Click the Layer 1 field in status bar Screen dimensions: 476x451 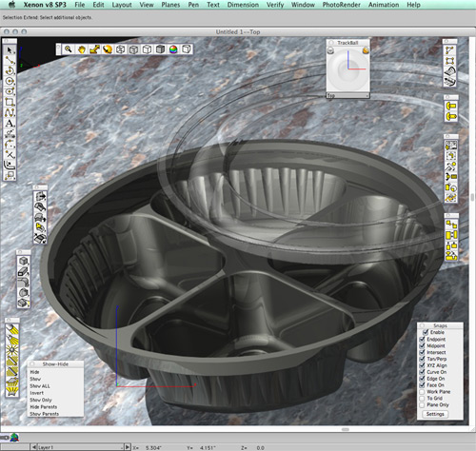(x=80, y=447)
